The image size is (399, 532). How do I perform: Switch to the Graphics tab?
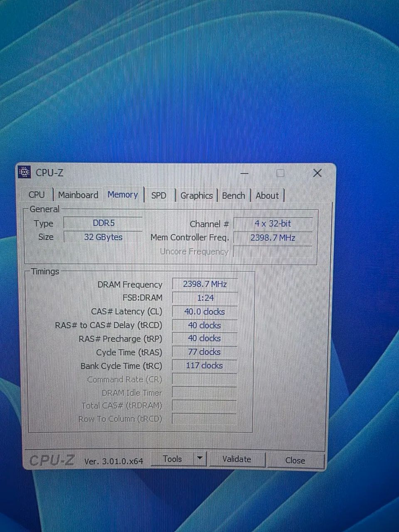197,195
